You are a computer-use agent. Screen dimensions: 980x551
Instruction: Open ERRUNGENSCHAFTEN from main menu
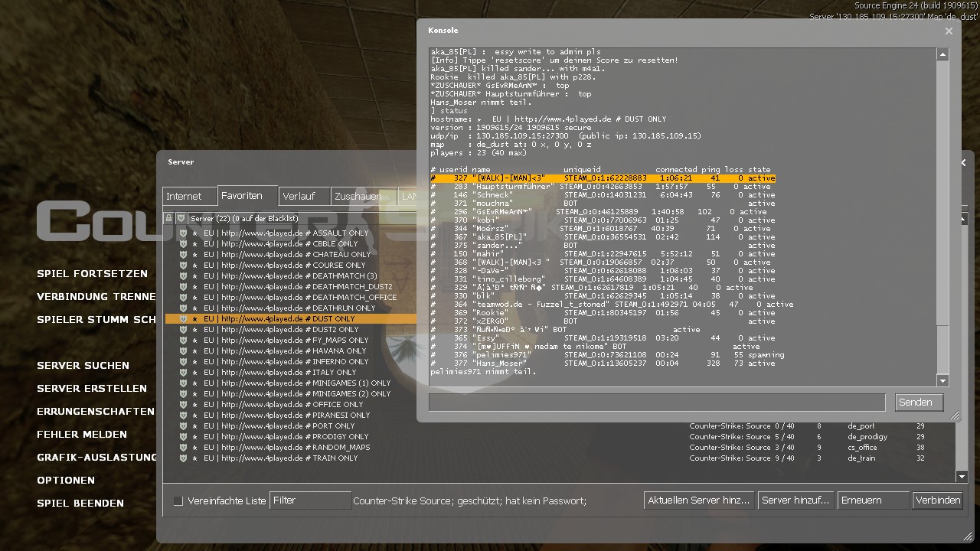(96, 412)
